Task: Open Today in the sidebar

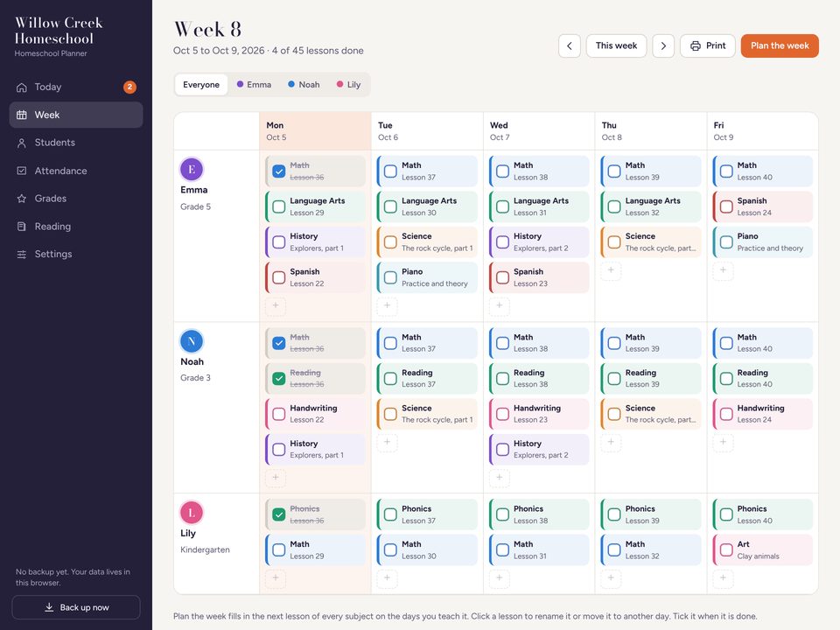Action: tap(76, 87)
